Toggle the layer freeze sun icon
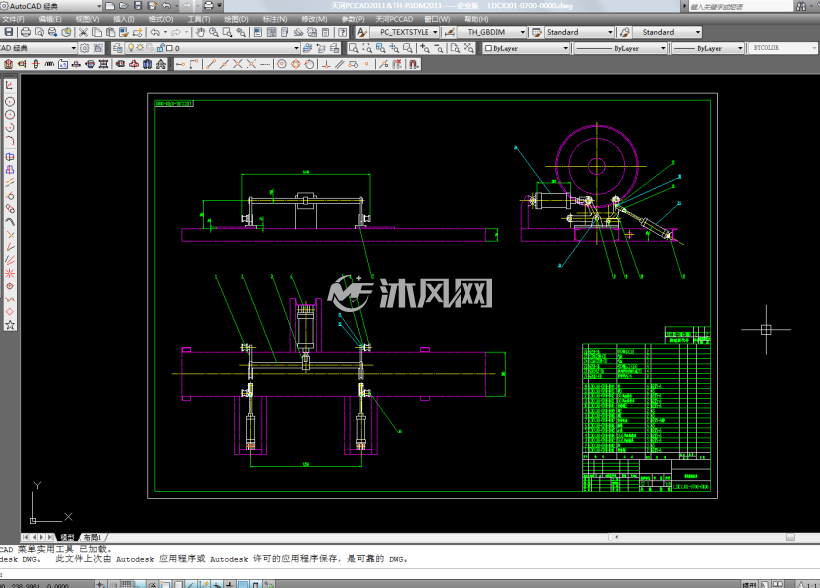The height and width of the screenshot is (588, 820). pos(140,48)
